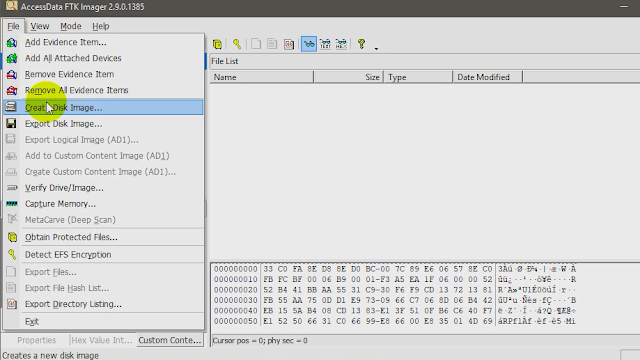Open the Mode menu
Image resolution: width=640 pixels, height=360 pixels.
(x=71, y=26)
